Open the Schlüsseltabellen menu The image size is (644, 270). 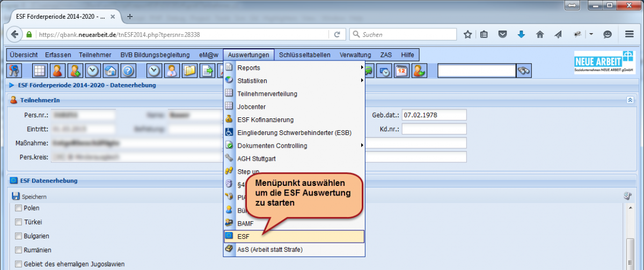[x=305, y=55]
